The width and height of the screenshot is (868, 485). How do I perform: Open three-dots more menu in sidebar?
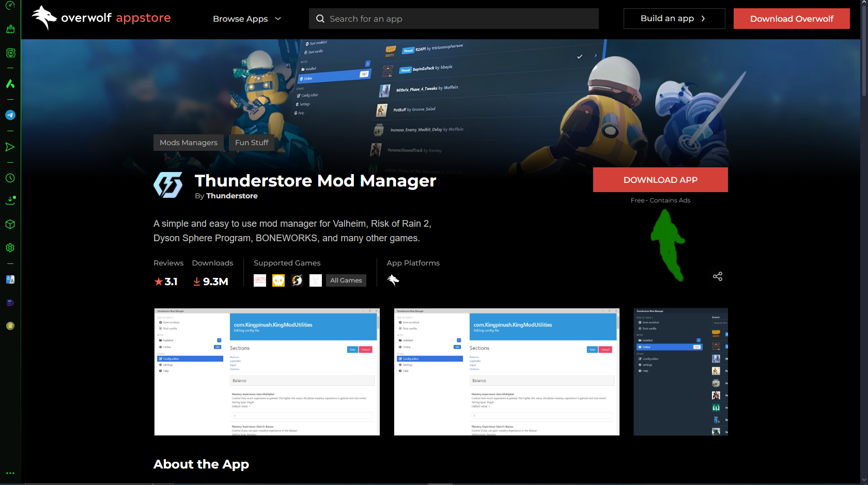pos(10,473)
